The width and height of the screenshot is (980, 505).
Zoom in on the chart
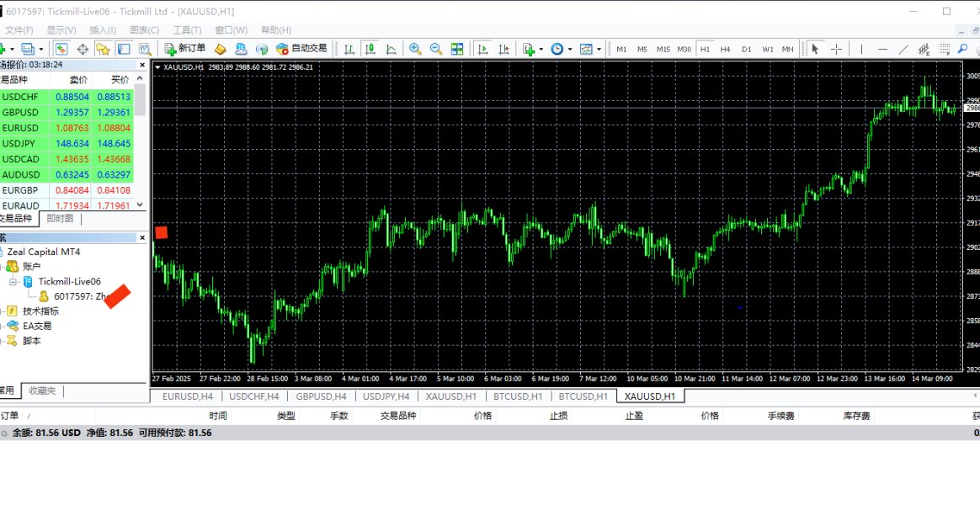coord(415,49)
